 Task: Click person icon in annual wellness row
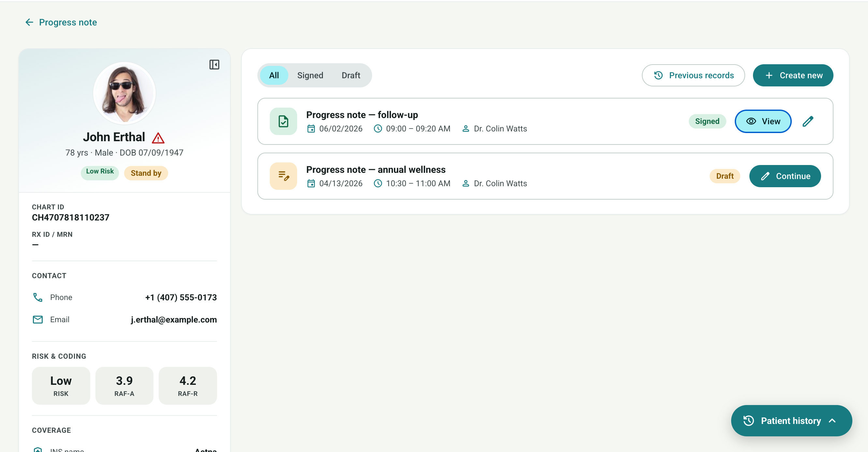[466, 184]
